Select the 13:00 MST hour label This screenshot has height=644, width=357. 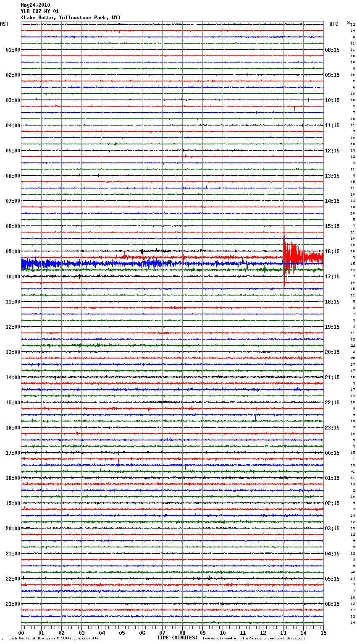[13, 352]
